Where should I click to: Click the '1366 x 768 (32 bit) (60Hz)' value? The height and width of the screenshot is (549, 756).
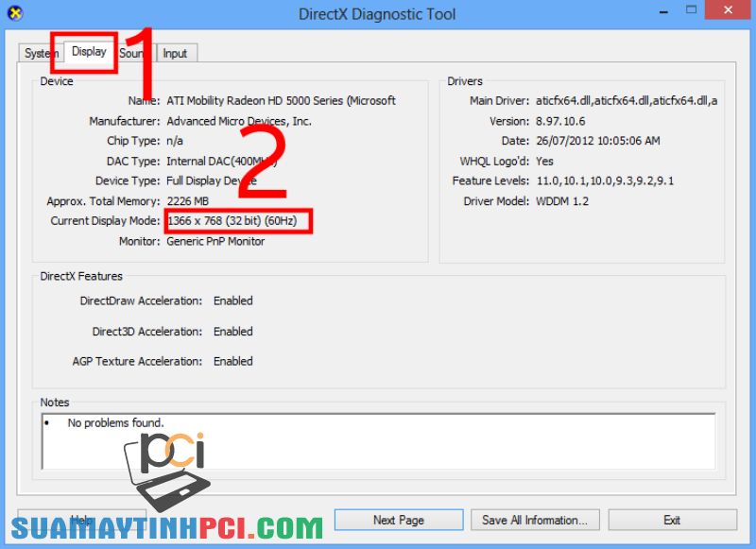tap(232, 221)
